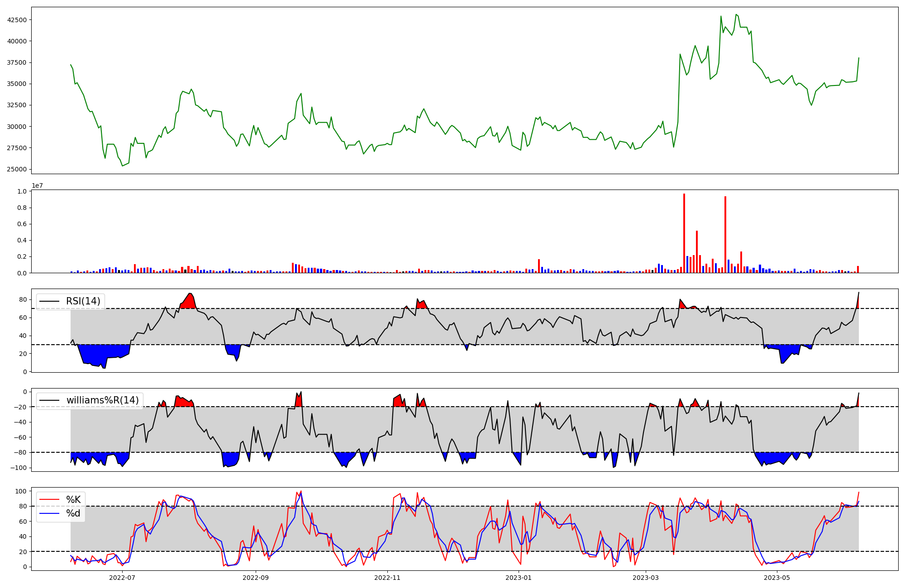This screenshot has height=588, width=905.
Task: Click the 2023-03 x-axis date label
Action: 646,578
